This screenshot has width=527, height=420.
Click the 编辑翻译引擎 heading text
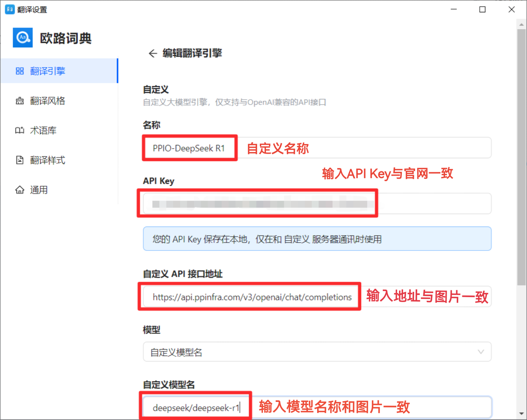(192, 53)
